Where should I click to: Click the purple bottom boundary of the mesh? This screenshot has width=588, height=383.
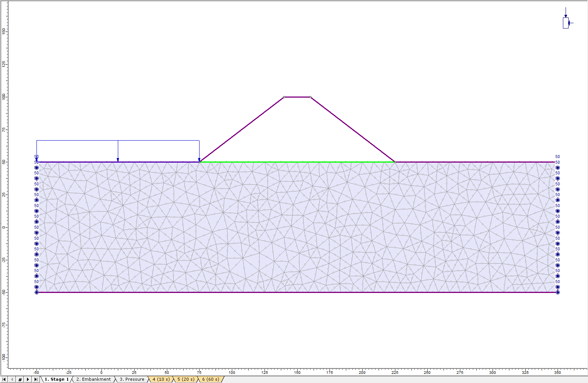tap(296, 292)
